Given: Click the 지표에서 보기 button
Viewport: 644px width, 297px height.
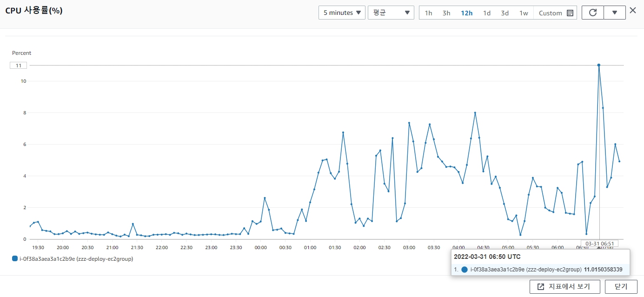Looking at the screenshot, I should pyautogui.click(x=565, y=287).
